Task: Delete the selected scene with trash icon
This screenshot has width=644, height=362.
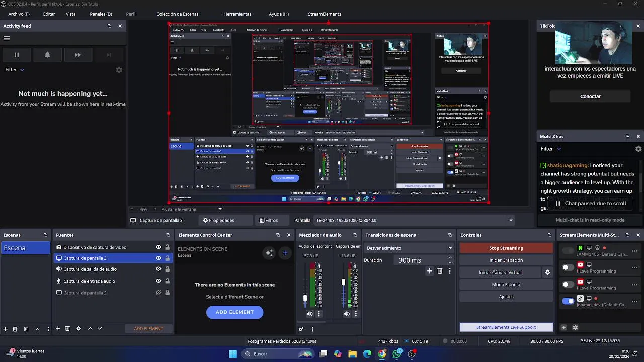Action: [15, 329]
